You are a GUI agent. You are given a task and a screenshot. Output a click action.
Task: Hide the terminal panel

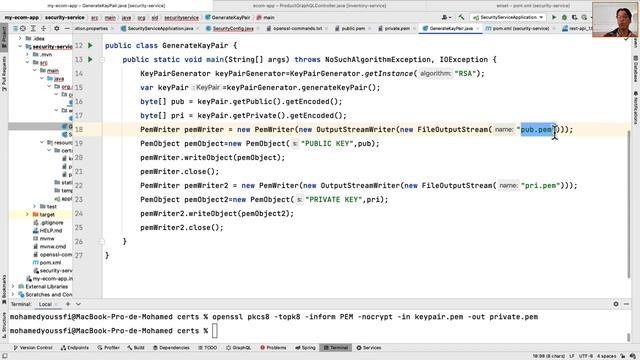626,304
